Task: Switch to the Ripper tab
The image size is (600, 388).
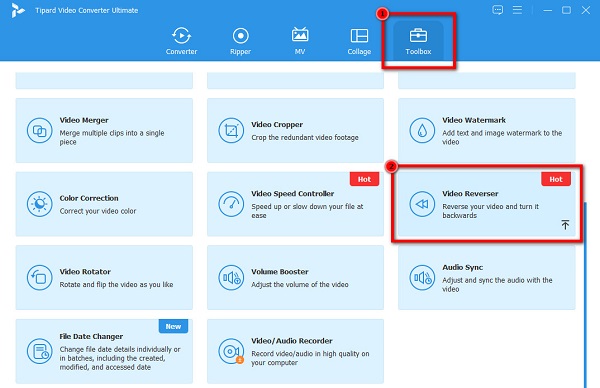Action: [x=240, y=41]
